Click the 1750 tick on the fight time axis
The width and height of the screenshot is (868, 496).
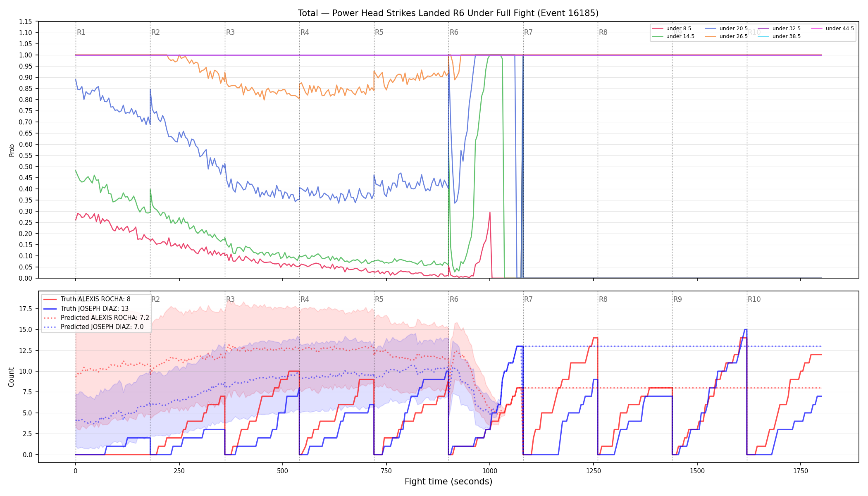point(801,471)
